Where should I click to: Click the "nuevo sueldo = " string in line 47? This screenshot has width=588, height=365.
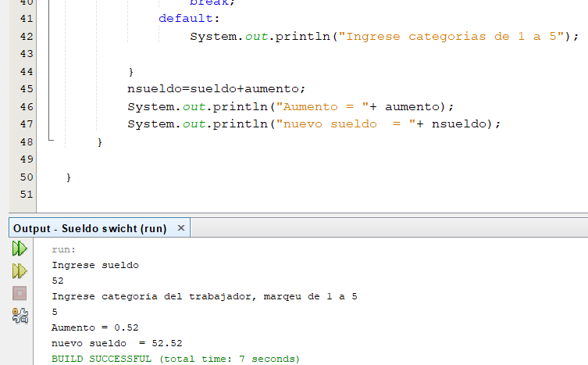(x=346, y=124)
